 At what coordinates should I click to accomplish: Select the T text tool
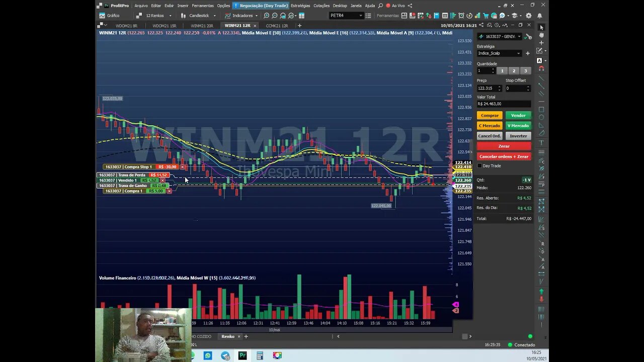click(541, 143)
